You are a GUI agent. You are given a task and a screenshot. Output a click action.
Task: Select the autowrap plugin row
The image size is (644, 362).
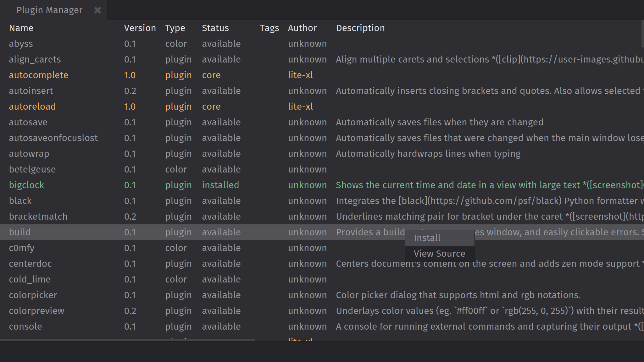pyautogui.click(x=322, y=154)
